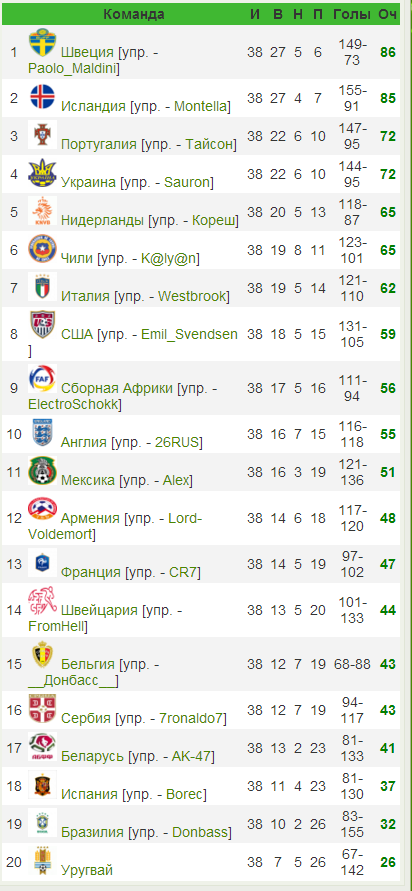
Task: Click the Brazil CBF crest icon
Action: point(42,823)
